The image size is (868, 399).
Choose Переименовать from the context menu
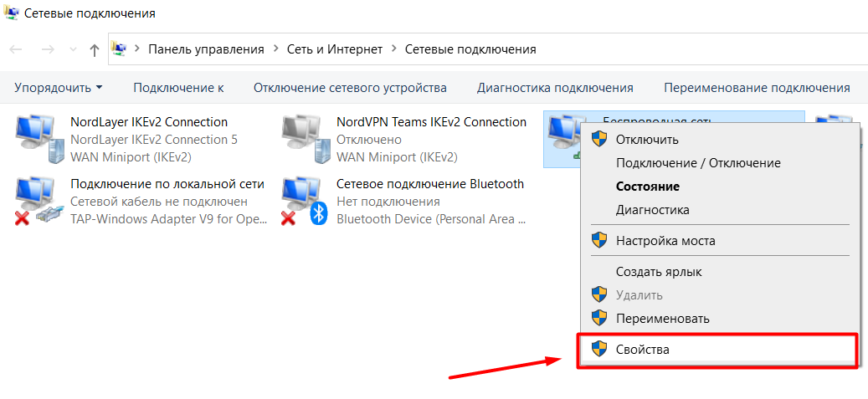[662, 319]
